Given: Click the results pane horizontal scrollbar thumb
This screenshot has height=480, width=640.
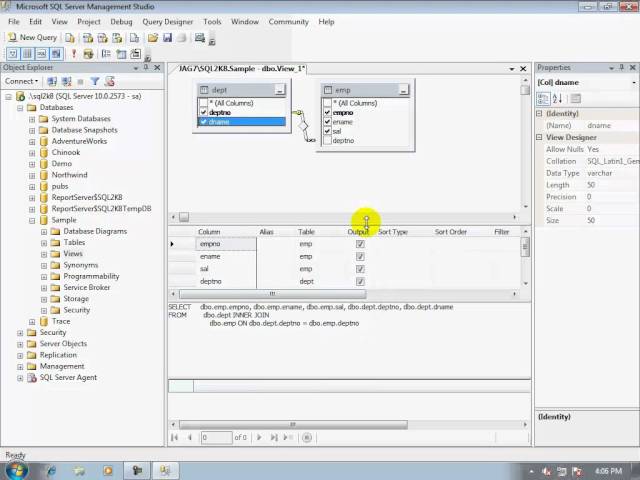Looking at the screenshot, I should pos(293,424).
